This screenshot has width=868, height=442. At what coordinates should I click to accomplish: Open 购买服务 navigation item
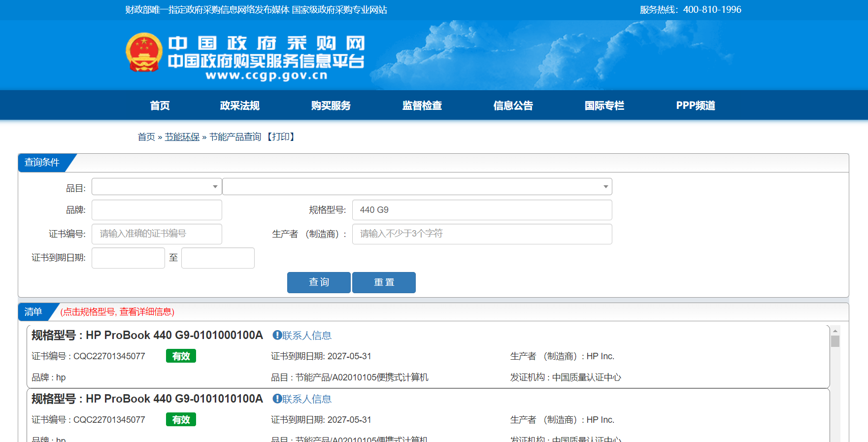[x=331, y=105]
